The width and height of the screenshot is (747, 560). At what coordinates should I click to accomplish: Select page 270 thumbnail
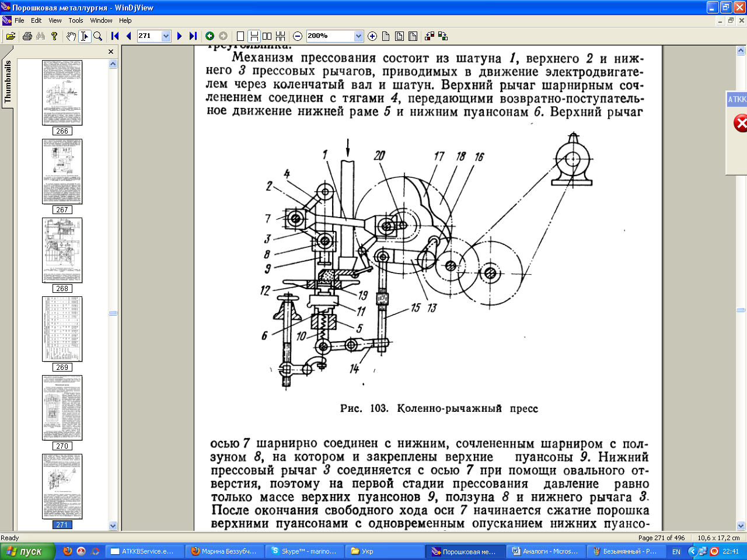[x=62, y=408]
